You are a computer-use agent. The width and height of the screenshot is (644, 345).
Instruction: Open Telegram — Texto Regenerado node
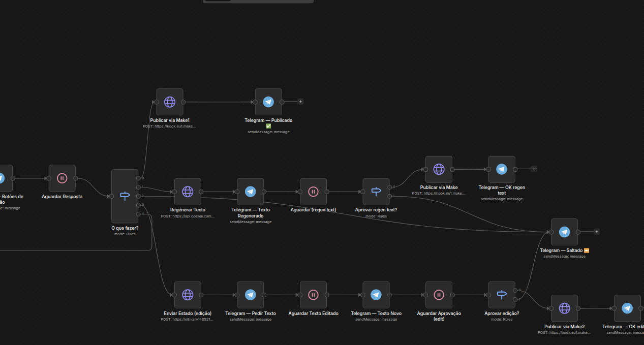click(250, 192)
